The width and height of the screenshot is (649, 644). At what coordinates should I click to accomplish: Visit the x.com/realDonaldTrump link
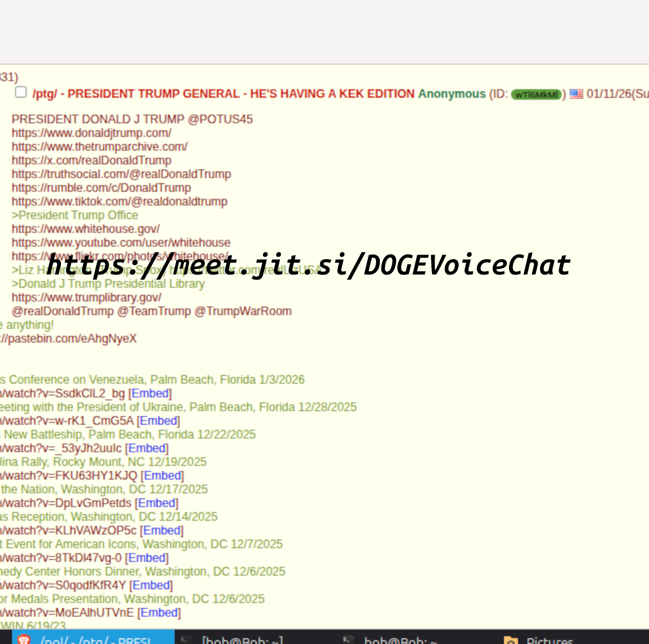pos(92,160)
